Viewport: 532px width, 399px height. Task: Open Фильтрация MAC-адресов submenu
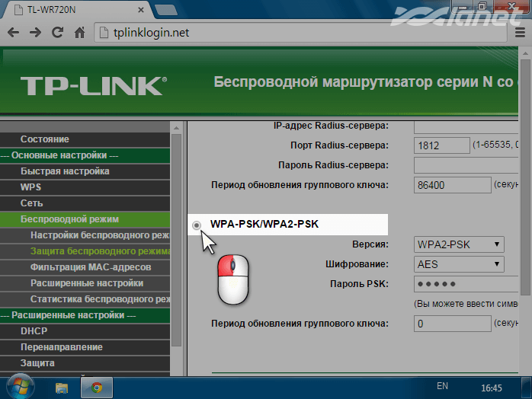coord(85,267)
